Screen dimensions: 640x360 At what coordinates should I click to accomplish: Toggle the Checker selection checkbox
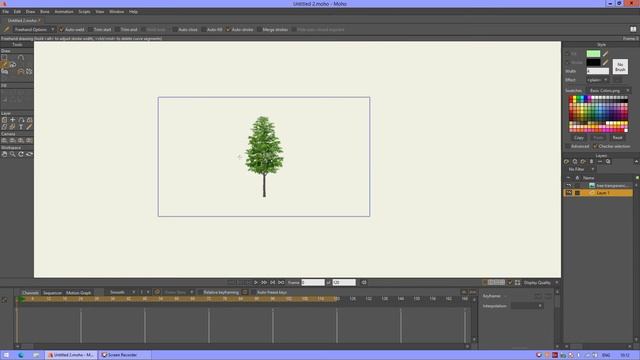(595, 146)
